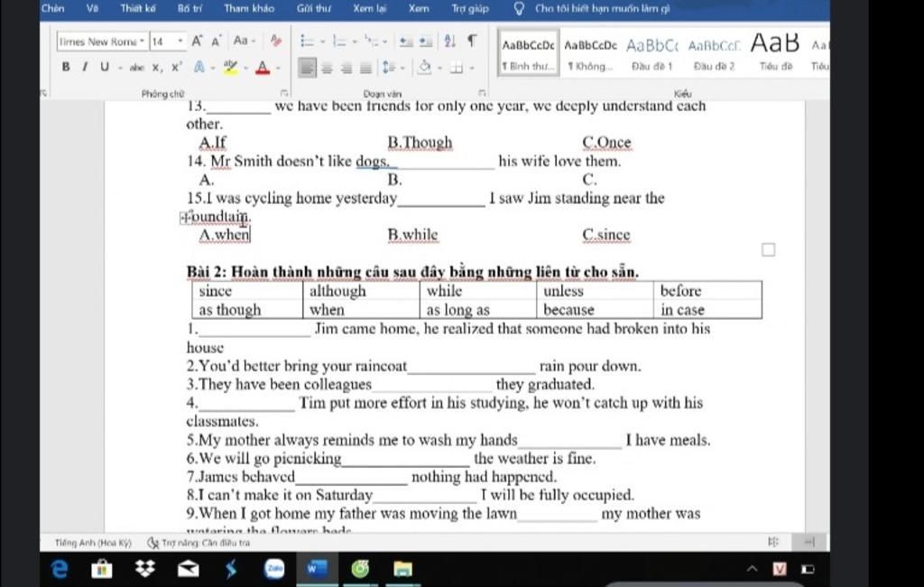Viewport: 924px width, 587px height.
Task: Apply the Đầu đề 1 style
Action: [x=651, y=55]
